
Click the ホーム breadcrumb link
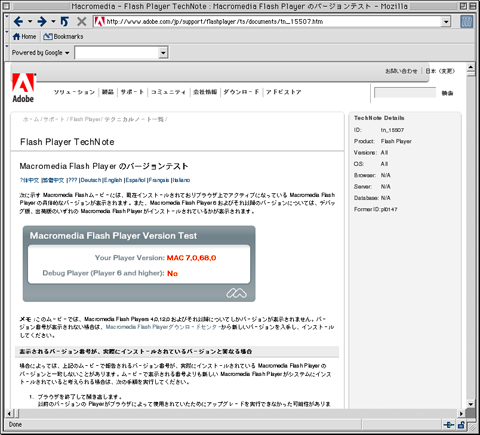tap(31, 119)
